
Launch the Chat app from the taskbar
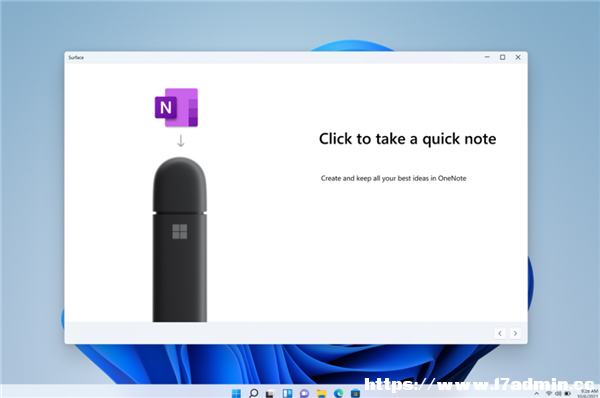tap(304, 393)
